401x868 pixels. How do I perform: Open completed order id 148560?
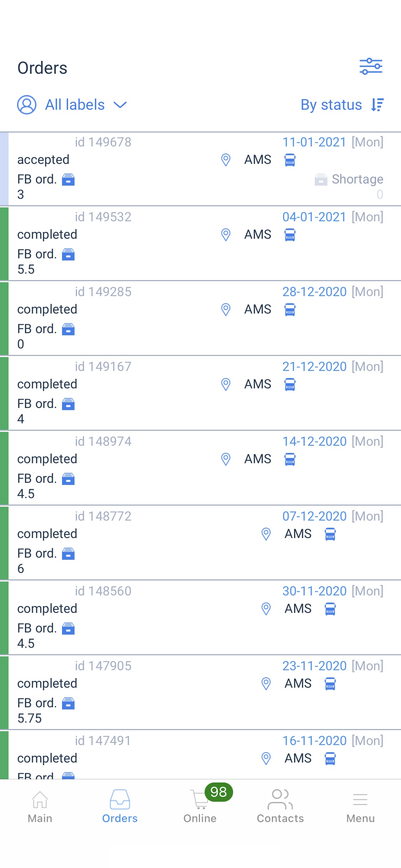coord(143,617)
